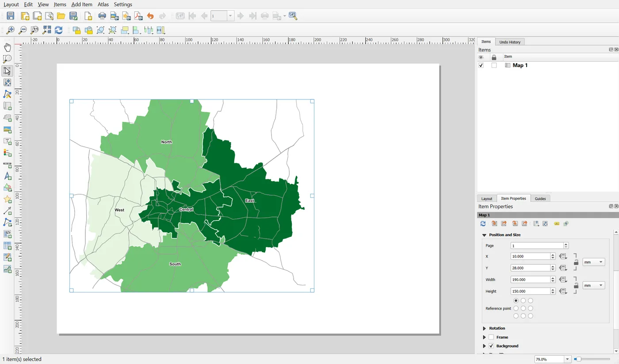Viewport: 619px width, 364px height.
Task: Click the Update Map Preview refresh icon
Action: [483, 224]
